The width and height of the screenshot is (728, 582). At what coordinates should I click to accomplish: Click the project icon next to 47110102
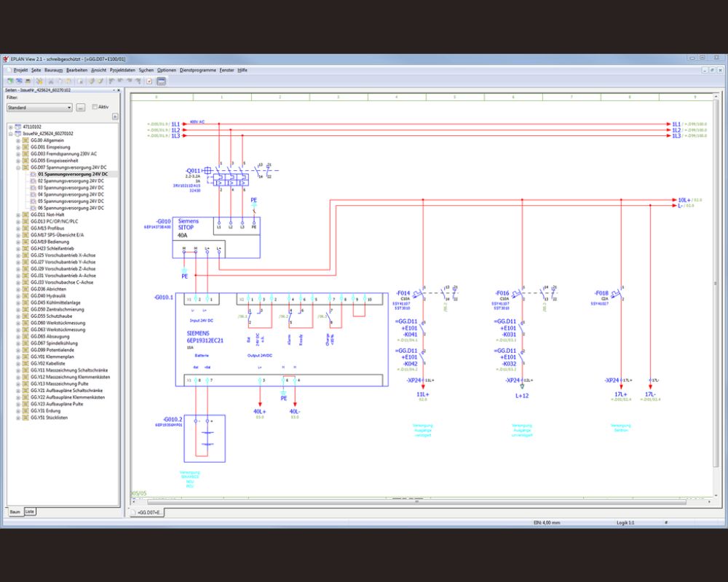point(18,127)
